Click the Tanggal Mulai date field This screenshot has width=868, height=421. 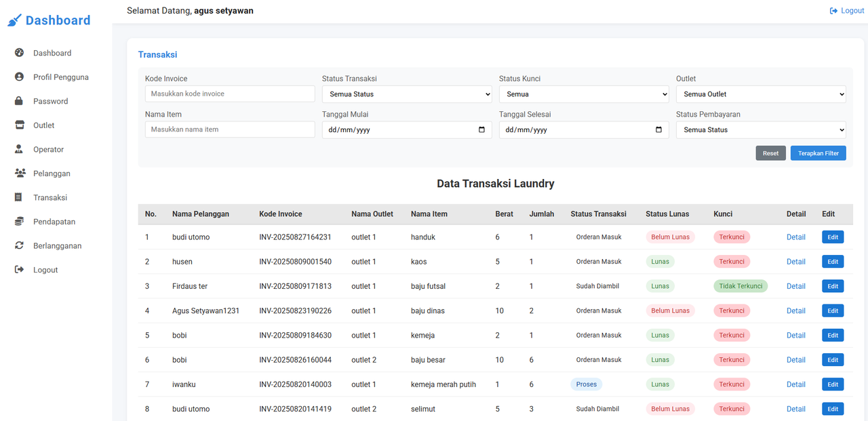click(407, 130)
